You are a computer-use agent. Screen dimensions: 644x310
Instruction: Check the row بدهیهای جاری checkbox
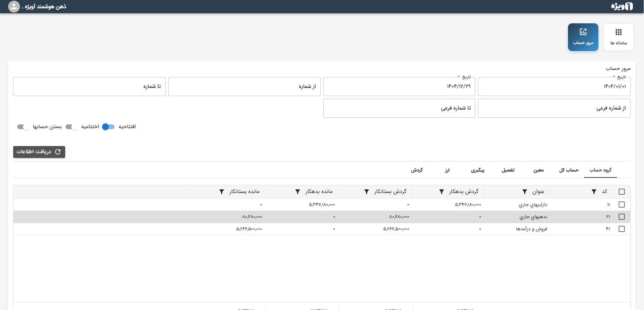click(x=621, y=217)
